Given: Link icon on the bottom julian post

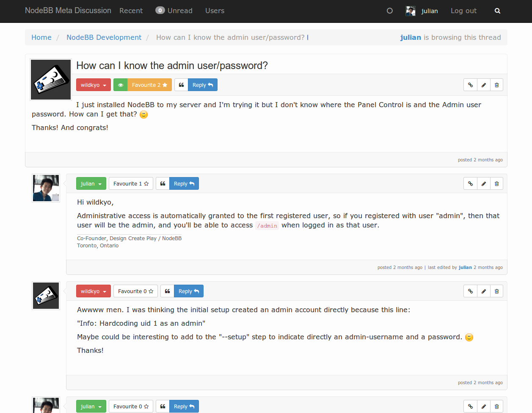Looking at the screenshot, I should [x=470, y=407].
